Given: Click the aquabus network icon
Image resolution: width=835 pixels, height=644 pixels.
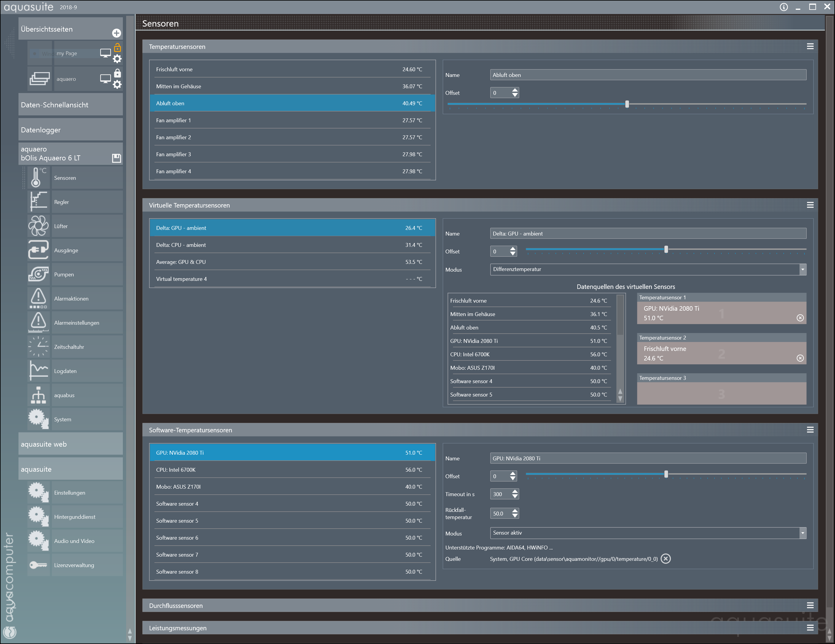Looking at the screenshot, I should pyautogui.click(x=38, y=395).
